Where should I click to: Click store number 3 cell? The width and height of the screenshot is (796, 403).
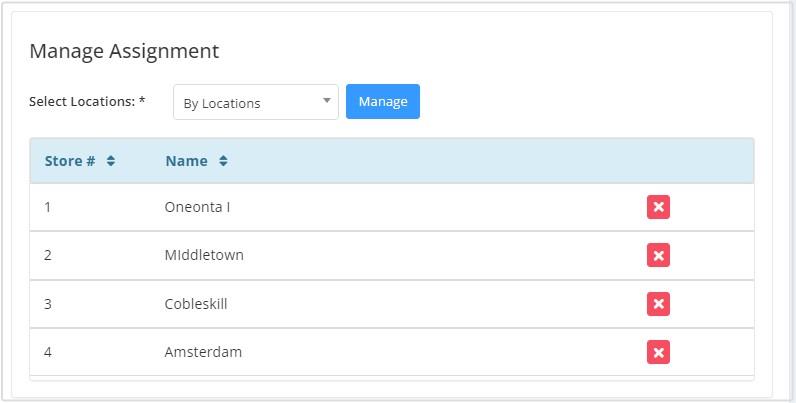click(x=48, y=303)
